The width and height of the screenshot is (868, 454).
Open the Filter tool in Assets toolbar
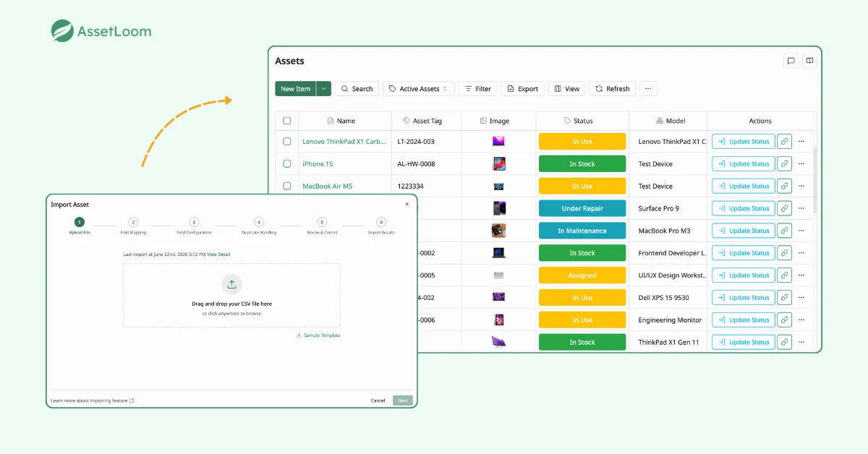point(477,89)
